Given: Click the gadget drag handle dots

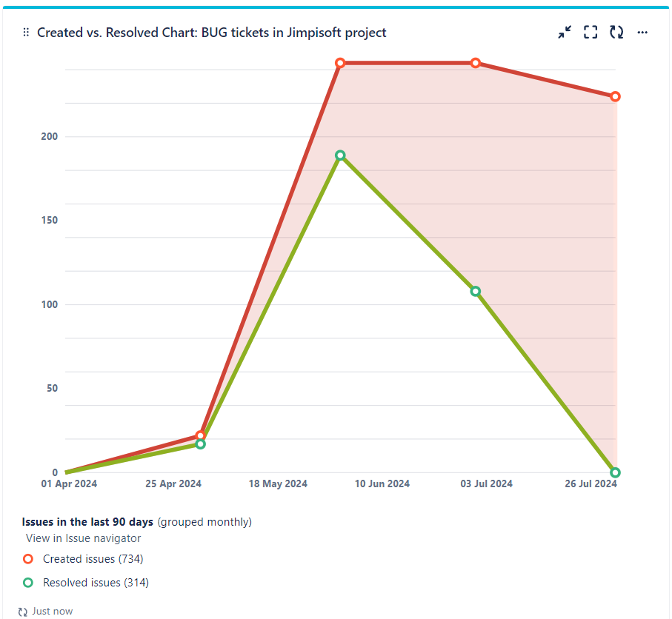Looking at the screenshot, I should [24, 32].
